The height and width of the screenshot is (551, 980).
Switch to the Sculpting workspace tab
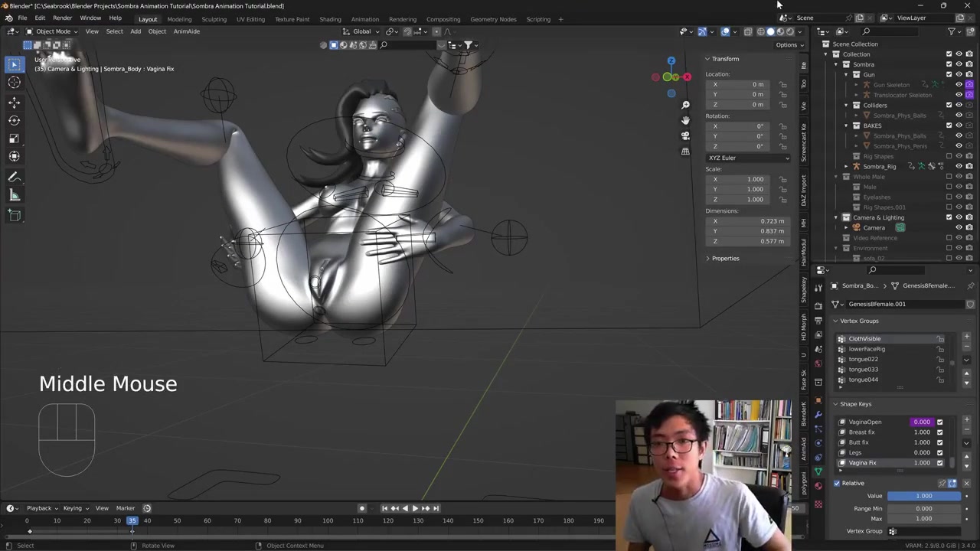(214, 19)
